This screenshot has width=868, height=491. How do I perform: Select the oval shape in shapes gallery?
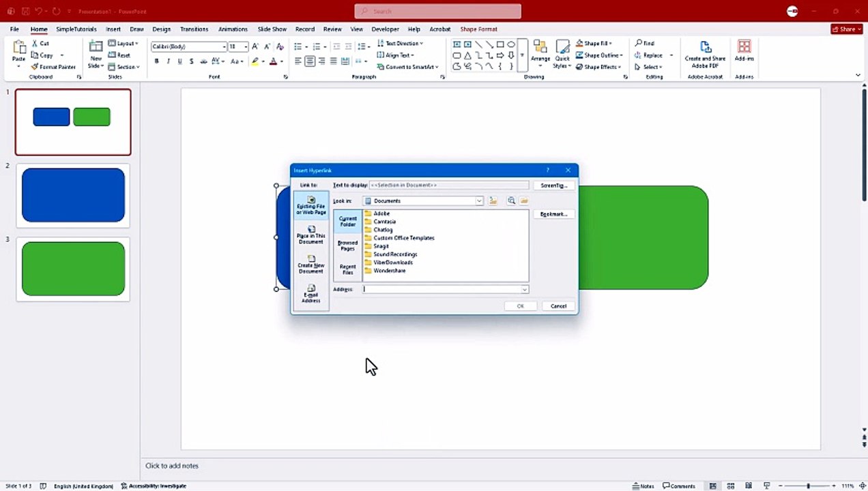coord(511,45)
